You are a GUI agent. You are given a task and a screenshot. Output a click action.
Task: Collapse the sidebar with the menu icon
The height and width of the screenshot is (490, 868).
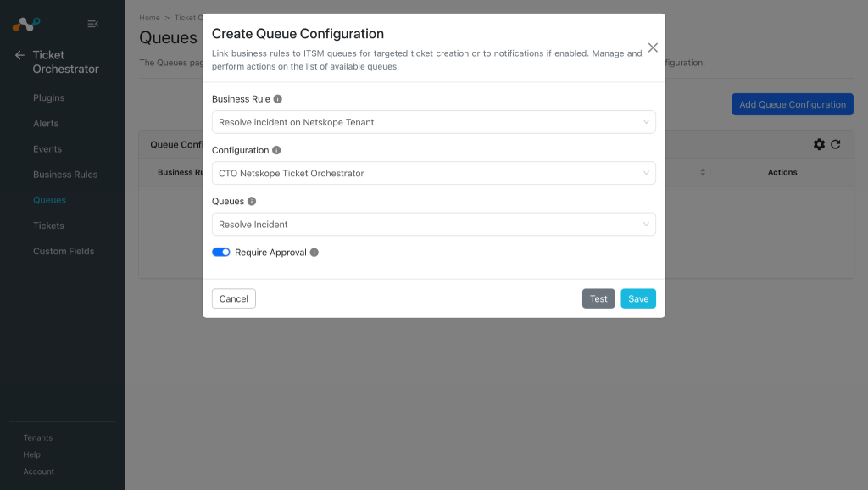93,24
